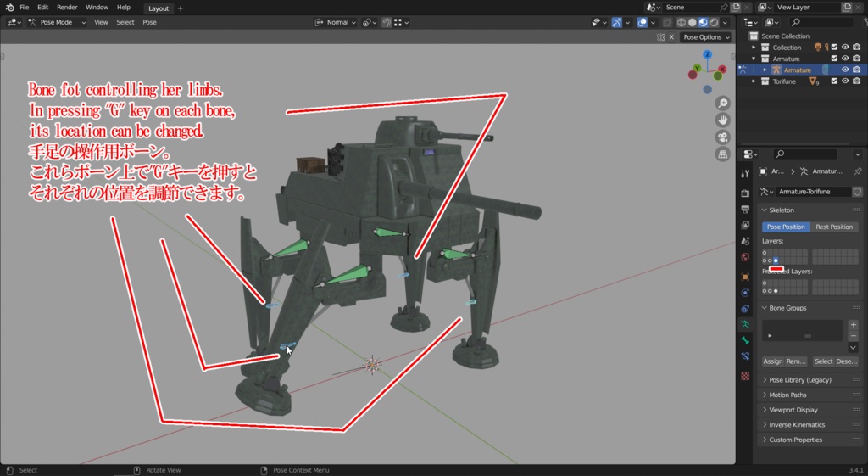Add a bone group with plus button

click(853, 325)
